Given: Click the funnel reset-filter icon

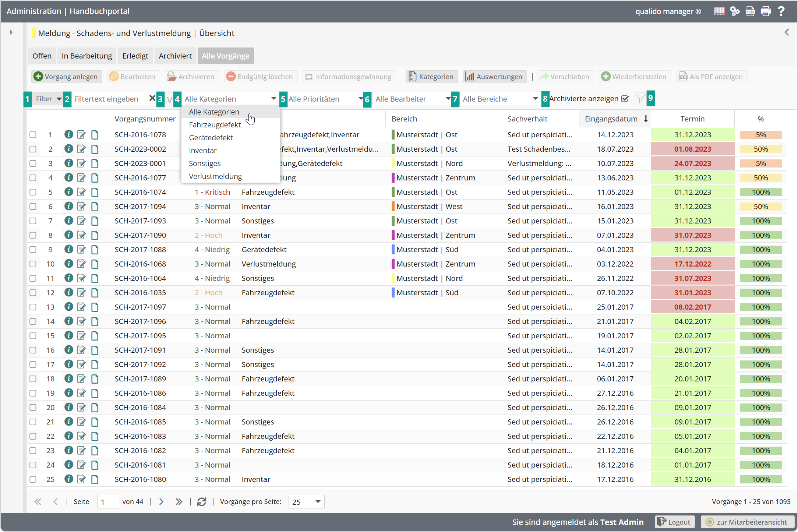Looking at the screenshot, I should click(x=640, y=98).
